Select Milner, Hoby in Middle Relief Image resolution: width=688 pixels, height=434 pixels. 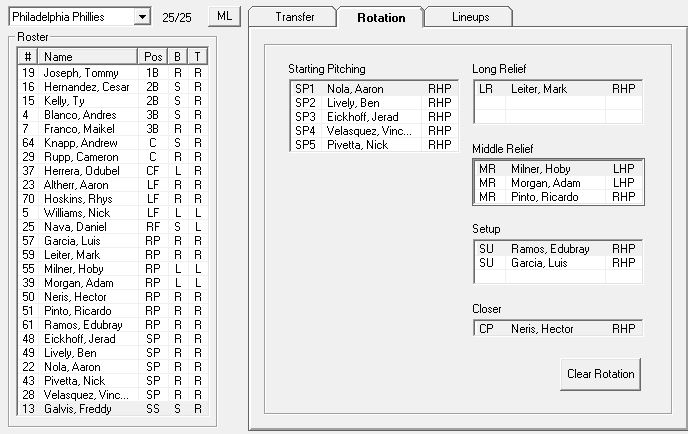(x=558, y=169)
